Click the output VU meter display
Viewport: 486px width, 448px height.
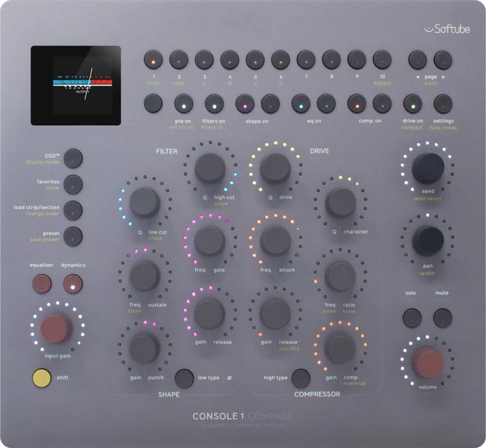point(76,85)
